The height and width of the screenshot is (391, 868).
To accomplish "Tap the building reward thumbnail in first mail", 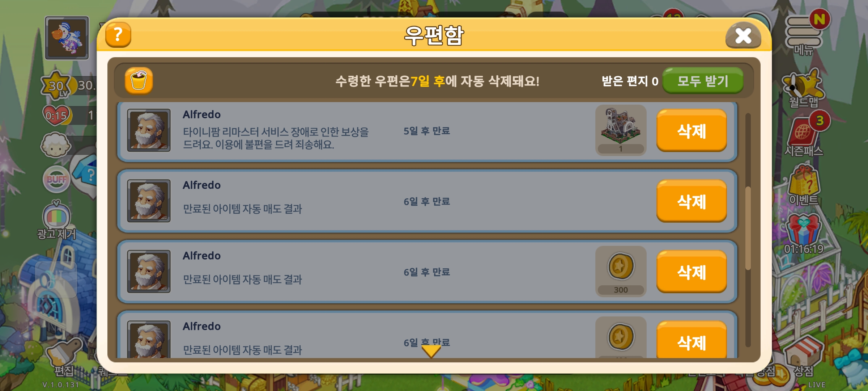I will pyautogui.click(x=621, y=130).
